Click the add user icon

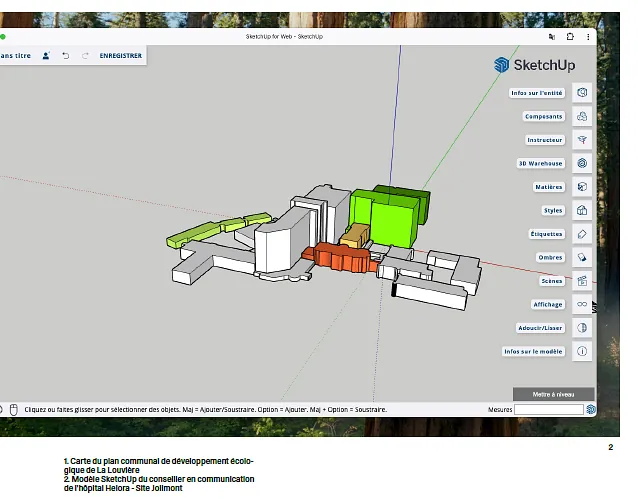tap(46, 56)
